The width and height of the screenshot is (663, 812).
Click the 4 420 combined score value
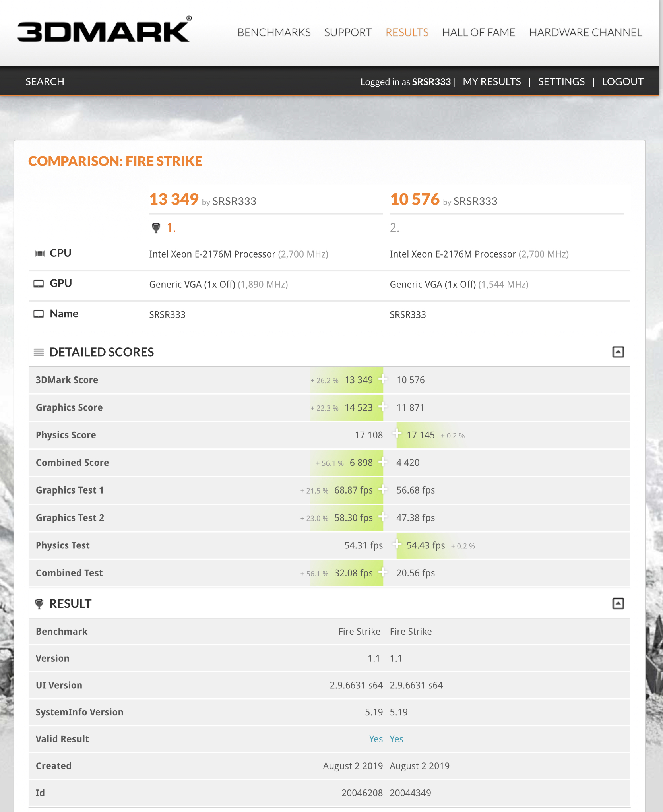408,462
